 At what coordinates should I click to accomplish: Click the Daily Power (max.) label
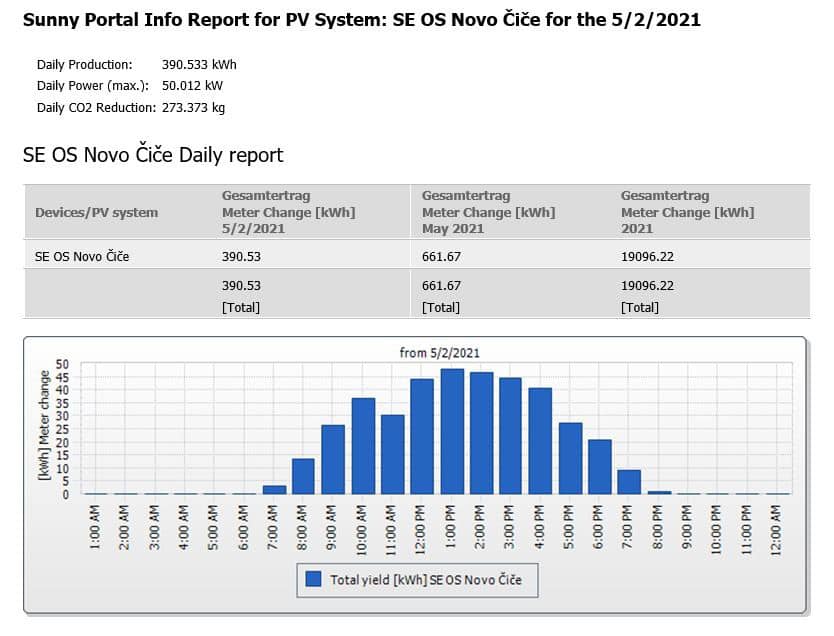click(93, 86)
